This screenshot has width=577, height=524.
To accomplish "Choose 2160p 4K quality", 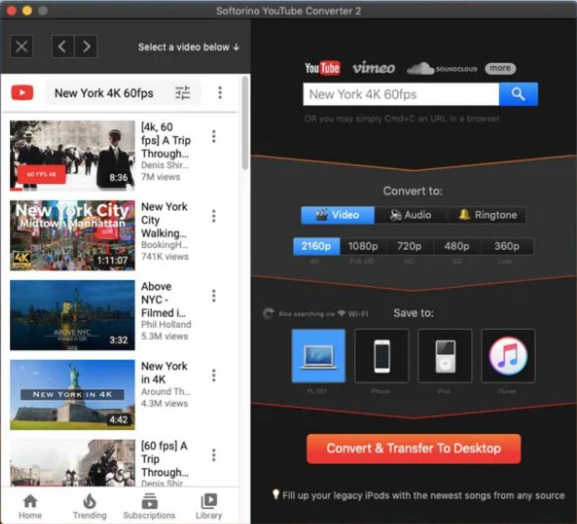I will click(316, 246).
